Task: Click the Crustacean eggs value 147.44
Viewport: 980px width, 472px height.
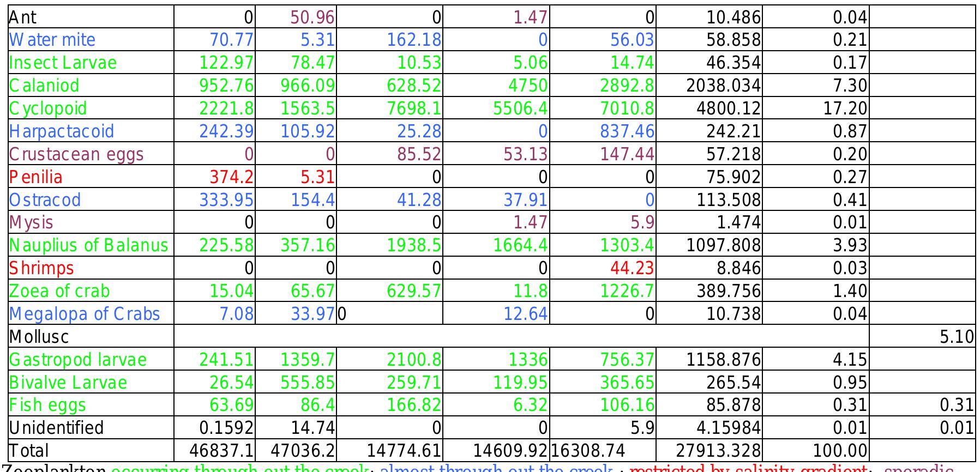Action: [x=627, y=154]
